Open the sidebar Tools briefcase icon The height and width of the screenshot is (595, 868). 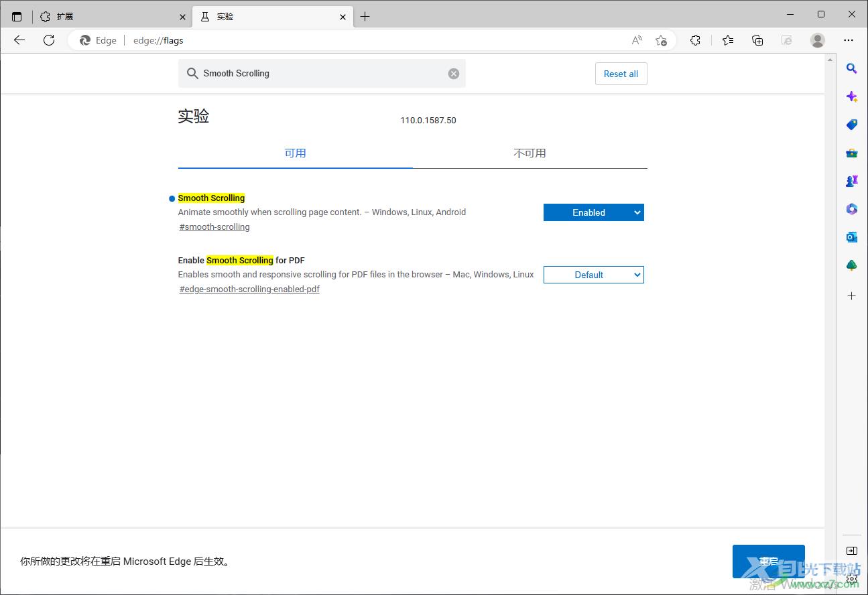[x=852, y=153]
